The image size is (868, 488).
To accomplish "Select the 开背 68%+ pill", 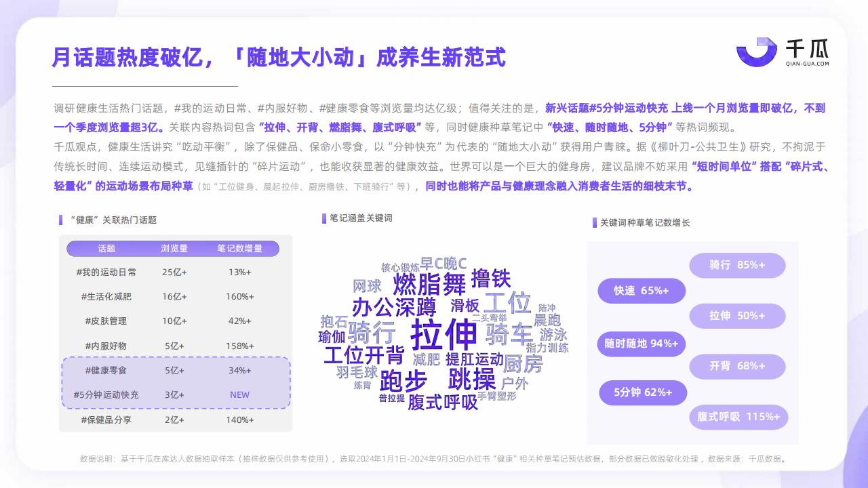I will (x=737, y=366).
